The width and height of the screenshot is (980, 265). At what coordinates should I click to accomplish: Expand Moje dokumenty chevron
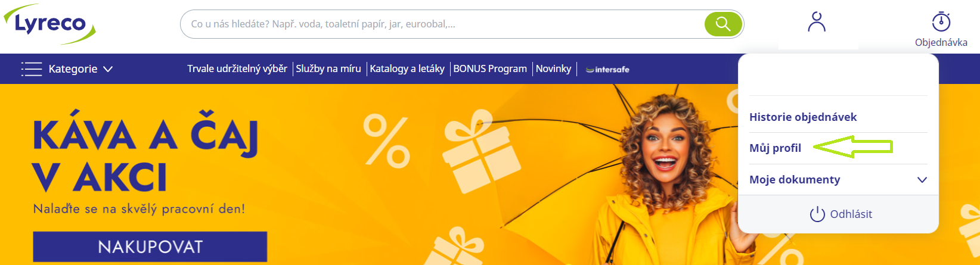click(922, 180)
